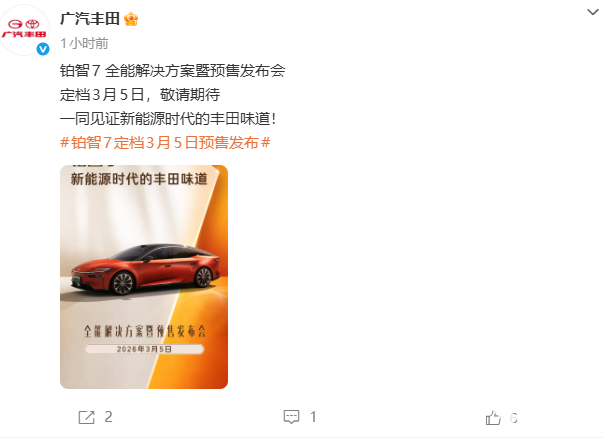Open the 广汽丰田 account name link
Image resolution: width=603 pixels, height=438 pixels.
point(90,19)
